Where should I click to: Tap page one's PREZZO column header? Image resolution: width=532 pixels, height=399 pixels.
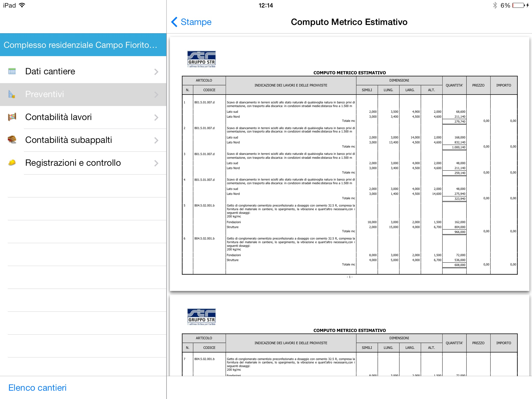pyautogui.click(x=478, y=85)
